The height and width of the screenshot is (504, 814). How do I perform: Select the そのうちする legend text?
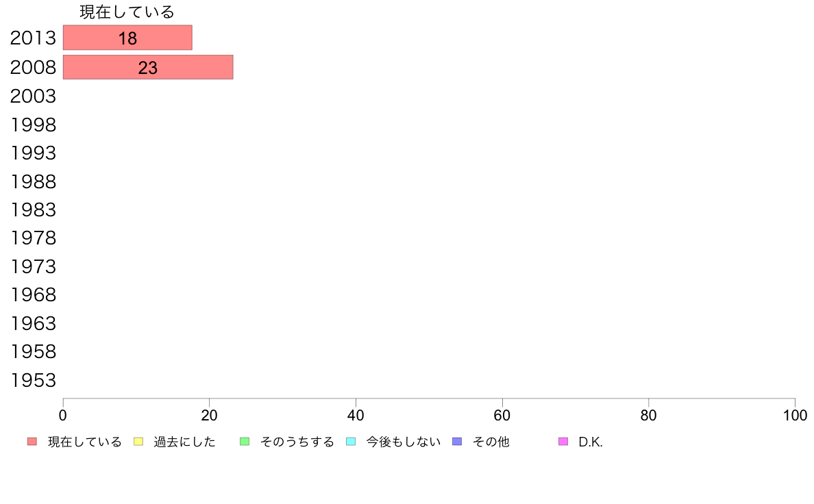point(297,442)
